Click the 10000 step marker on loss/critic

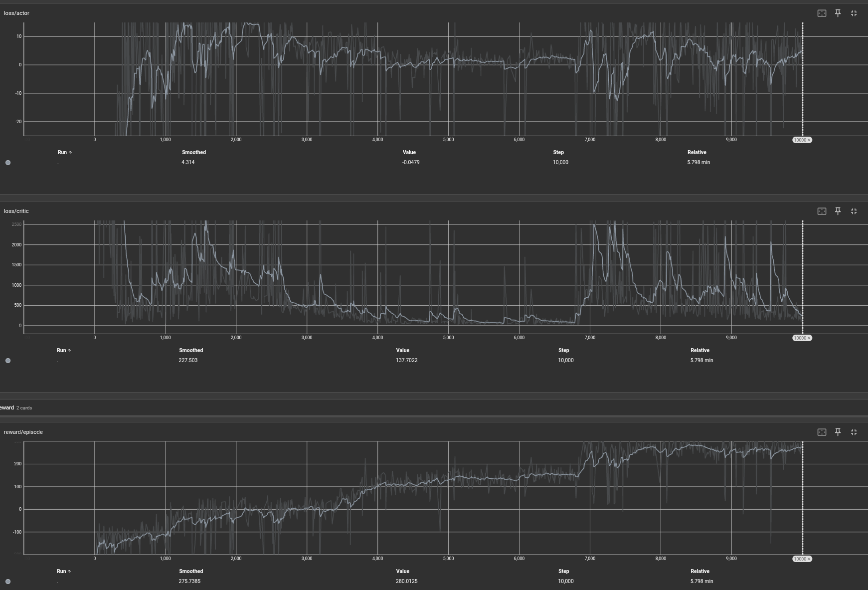(x=800, y=338)
